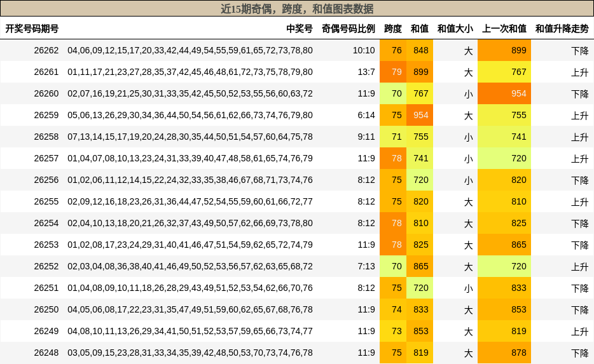Select issue number 26252
Screen dimensions: 594x364
click(46, 266)
